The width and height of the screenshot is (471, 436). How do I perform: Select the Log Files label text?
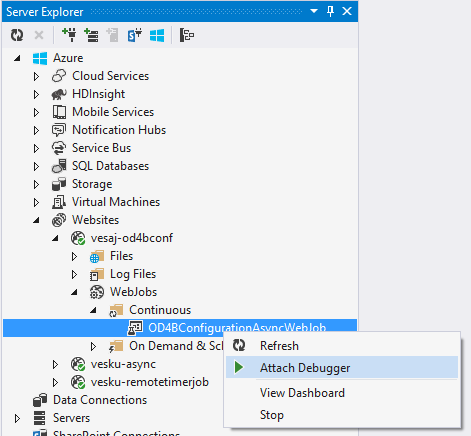(133, 274)
